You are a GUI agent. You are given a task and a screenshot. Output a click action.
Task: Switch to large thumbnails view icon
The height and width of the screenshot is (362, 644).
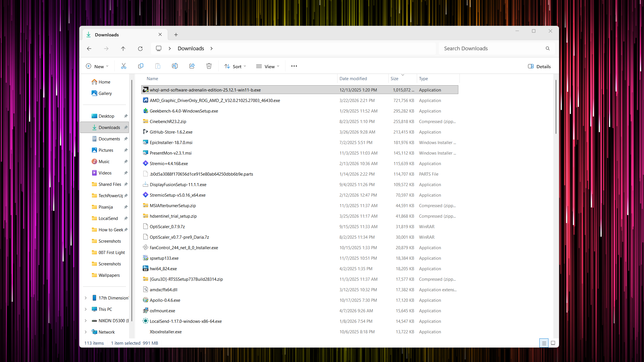click(x=553, y=343)
